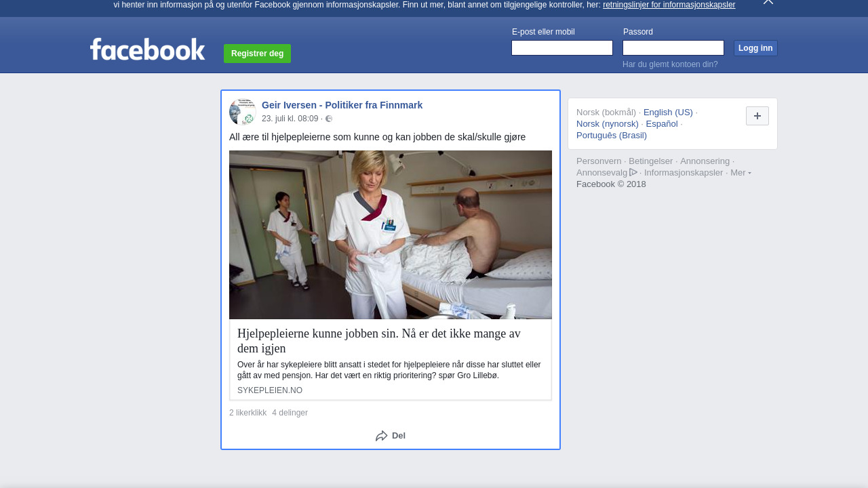Viewport: 868px width, 488px height.
Task: Open the article photo of nurses
Action: pyautogui.click(x=391, y=235)
